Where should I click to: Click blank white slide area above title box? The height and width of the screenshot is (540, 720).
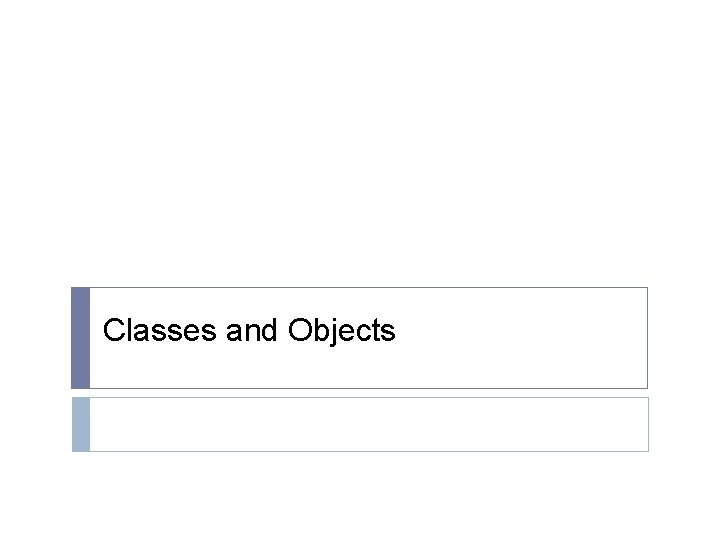[x=360, y=150]
